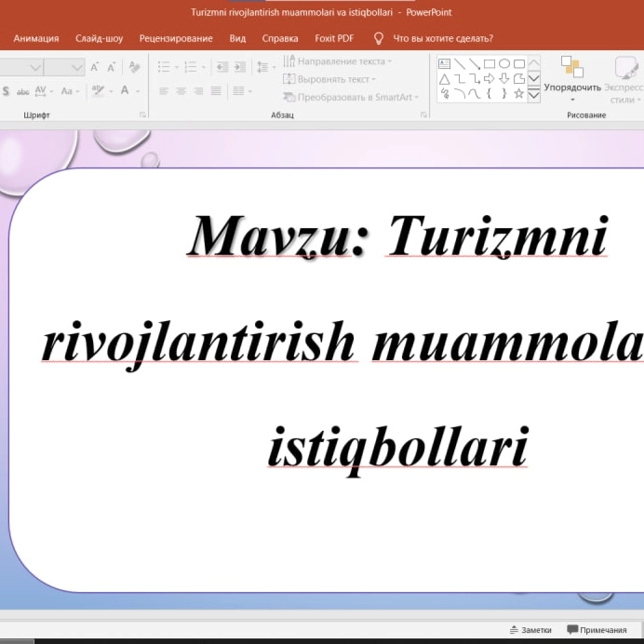Pick the oval shape from shapes gallery
The width and height of the screenshot is (644, 644).
click(504, 64)
